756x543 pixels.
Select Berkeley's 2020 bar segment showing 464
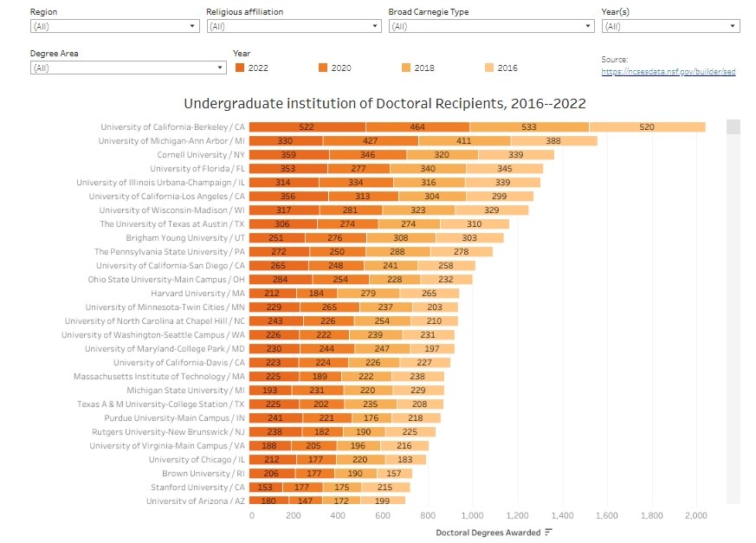pyautogui.click(x=417, y=126)
